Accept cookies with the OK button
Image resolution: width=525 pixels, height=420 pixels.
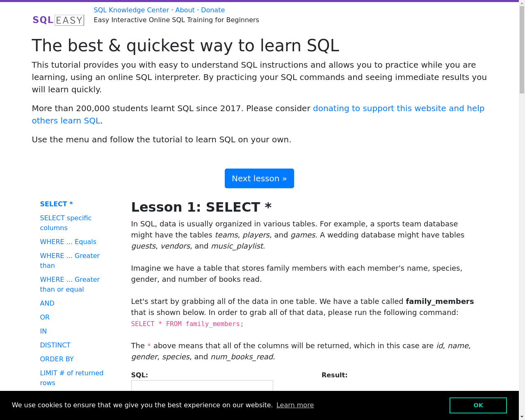pyautogui.click(x=478, y=405)
